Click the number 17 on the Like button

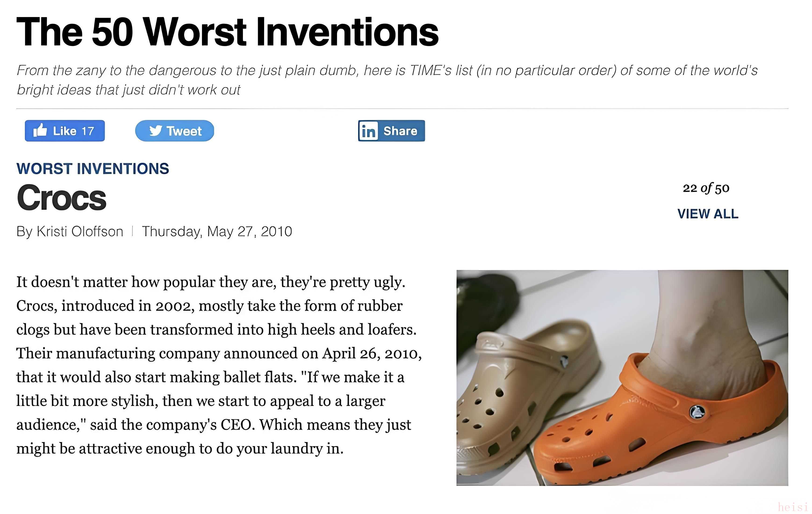pos(88,131)
